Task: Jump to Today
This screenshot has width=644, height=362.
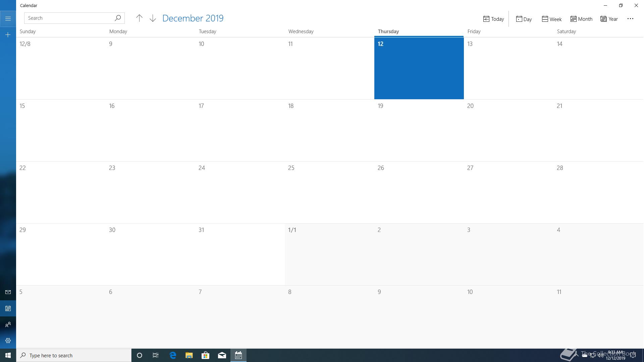Action: click(493, 19)
